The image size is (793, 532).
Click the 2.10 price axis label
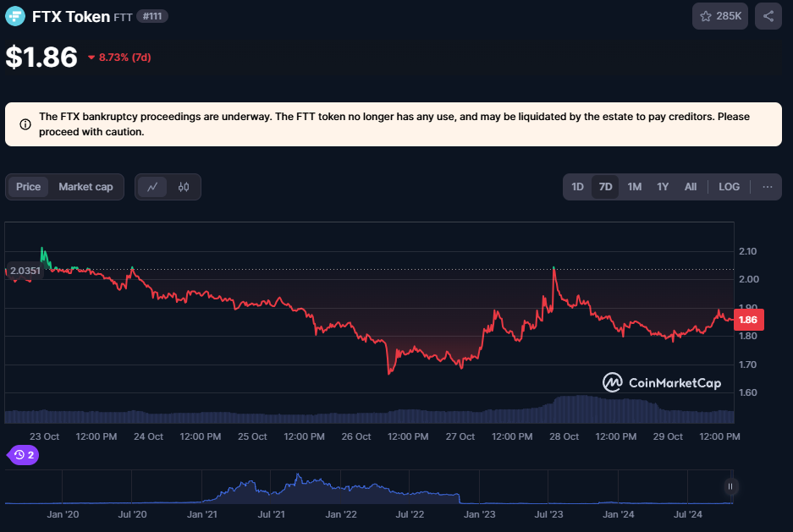[748, 251]
